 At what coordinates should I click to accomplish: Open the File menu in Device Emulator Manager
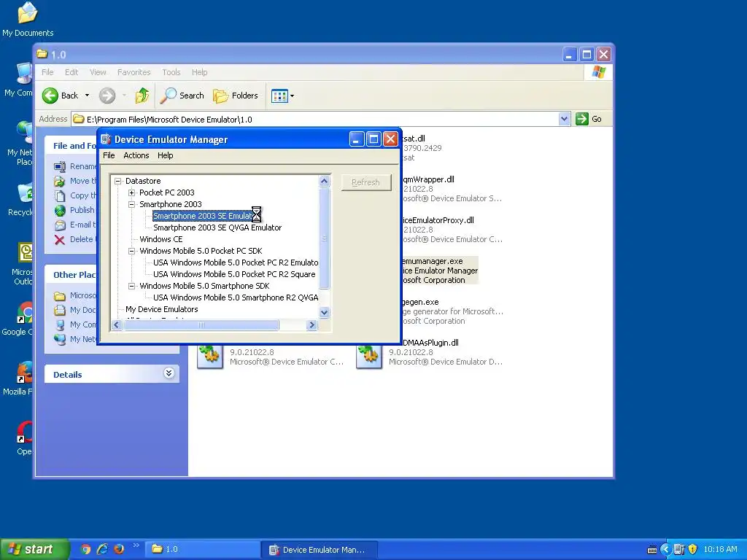point(109,155)
